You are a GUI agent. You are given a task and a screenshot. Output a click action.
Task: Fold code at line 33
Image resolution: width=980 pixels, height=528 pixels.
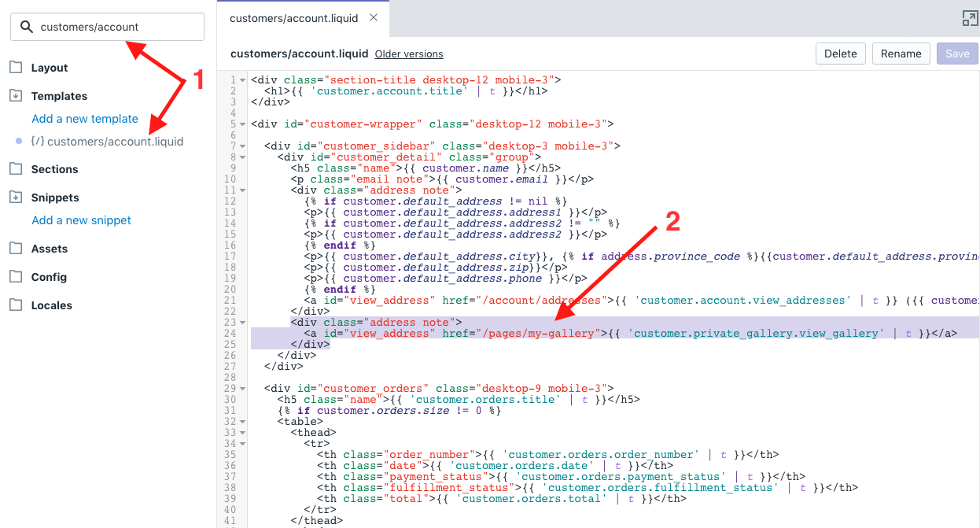point(242,433)
